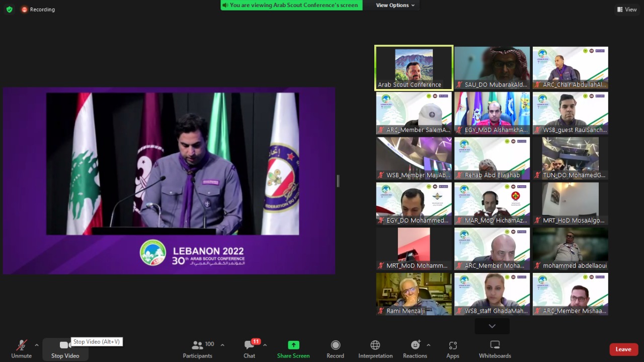
Task: Select the Rami Menzalji video tile
Action: [x=414, y=294]
